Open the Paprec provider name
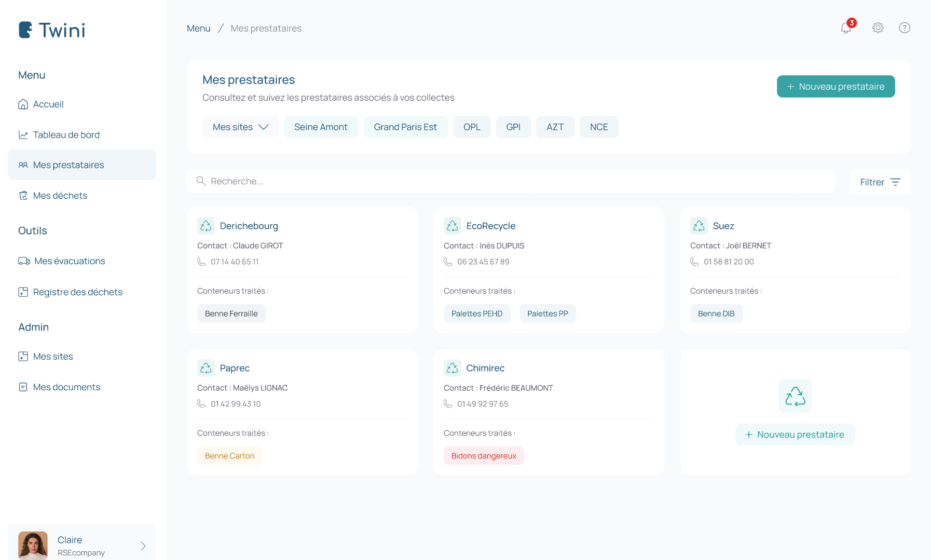The height and width of the screenshot is (560, 931). [235, 368]
